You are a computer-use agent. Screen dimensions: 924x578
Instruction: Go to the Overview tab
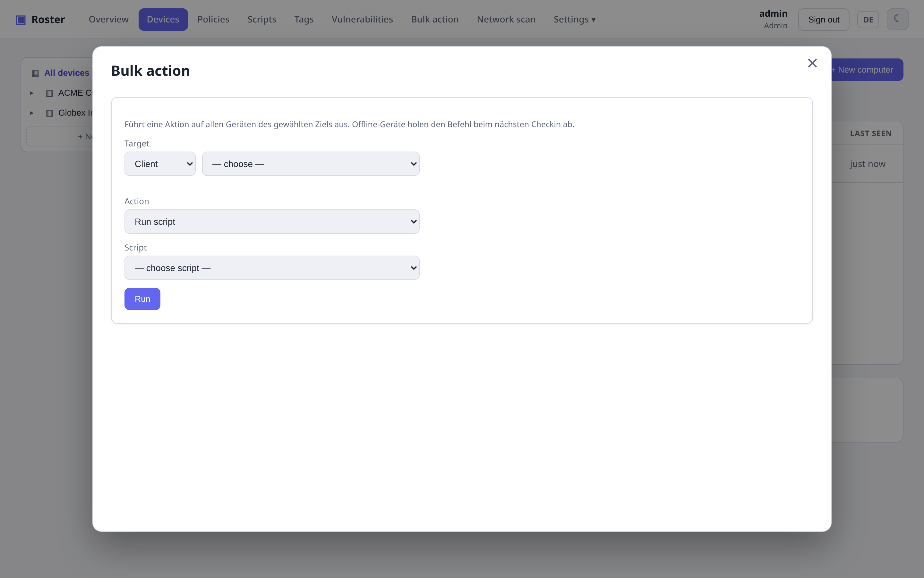108,20
